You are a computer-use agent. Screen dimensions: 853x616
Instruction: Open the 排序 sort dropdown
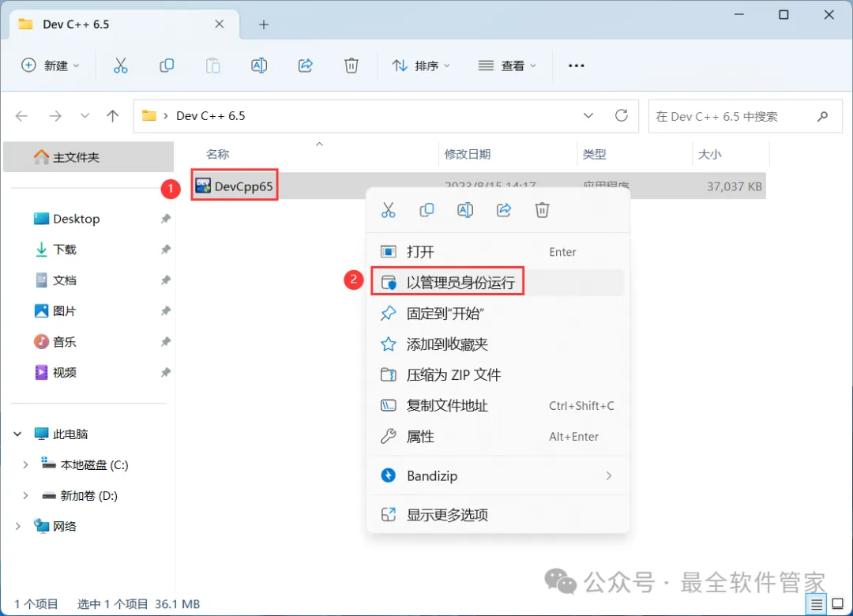tap(421, 66)
